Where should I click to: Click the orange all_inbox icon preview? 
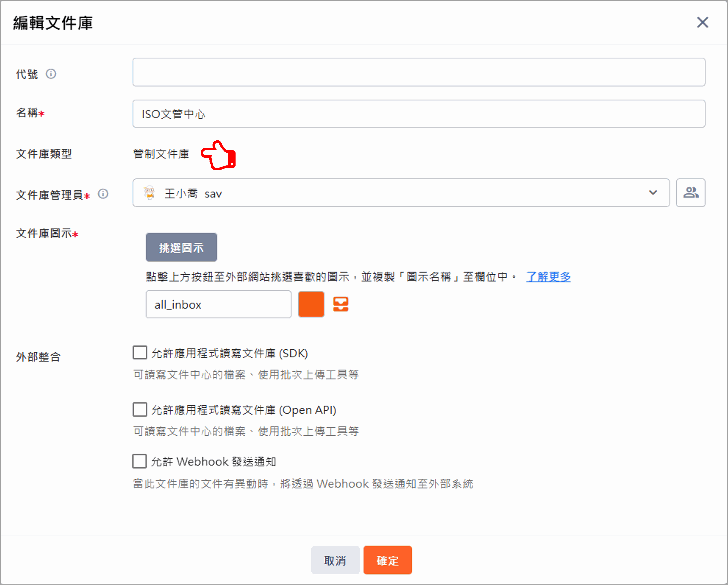tap(340, 304)
